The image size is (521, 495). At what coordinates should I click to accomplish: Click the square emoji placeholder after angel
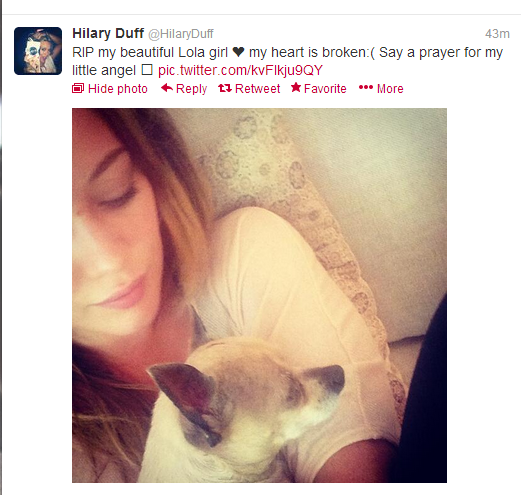tap(147, 70)
